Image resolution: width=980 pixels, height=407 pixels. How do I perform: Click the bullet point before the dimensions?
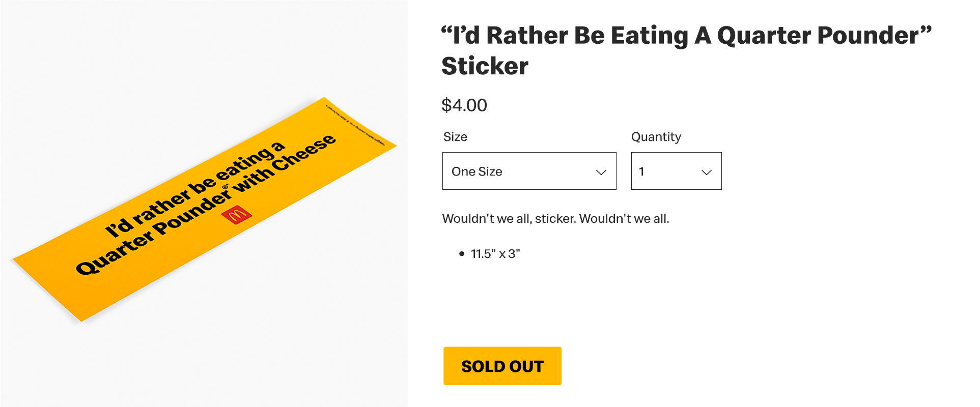[x=462, y=254]
